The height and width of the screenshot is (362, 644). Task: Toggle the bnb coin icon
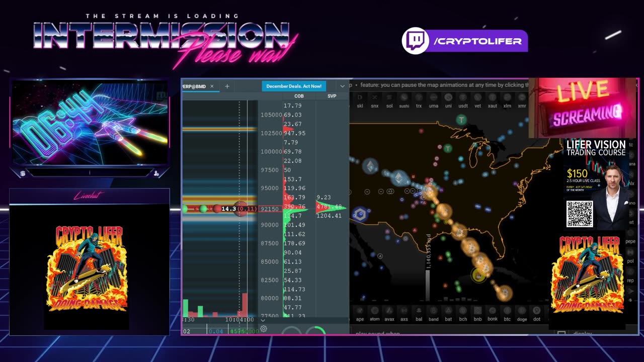[x=477, y=311]
